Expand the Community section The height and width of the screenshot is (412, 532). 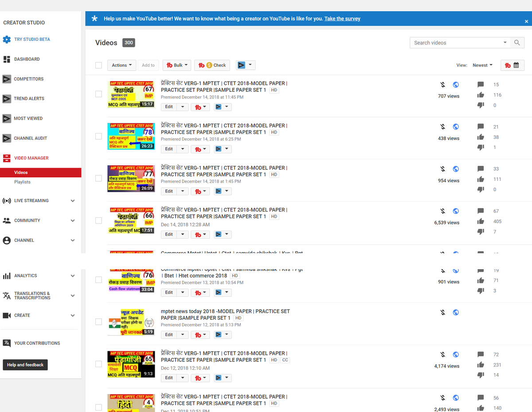(73, 220)
